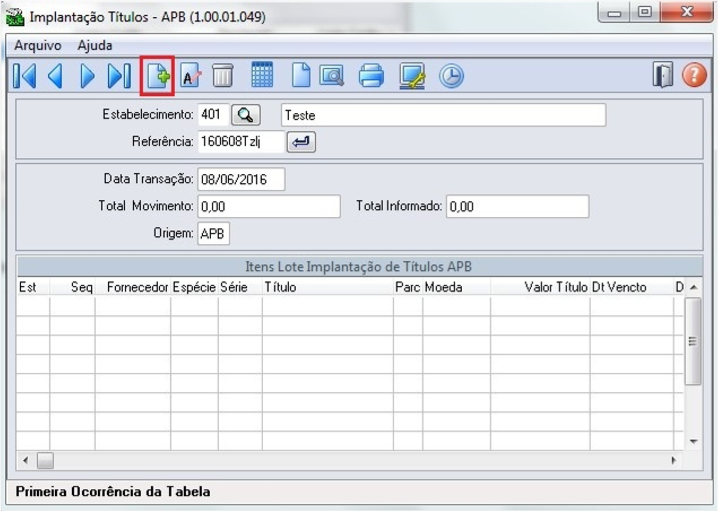Click the Total Movimento field
Screen dimensions: 718x511
269,207
